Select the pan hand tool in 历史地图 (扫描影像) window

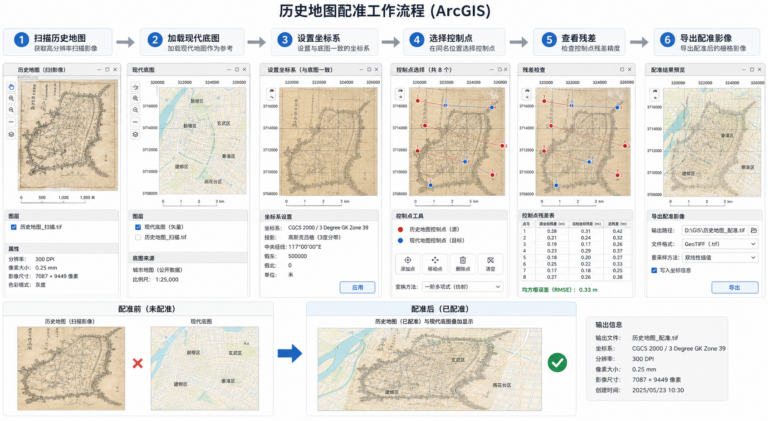click(11, 87)
